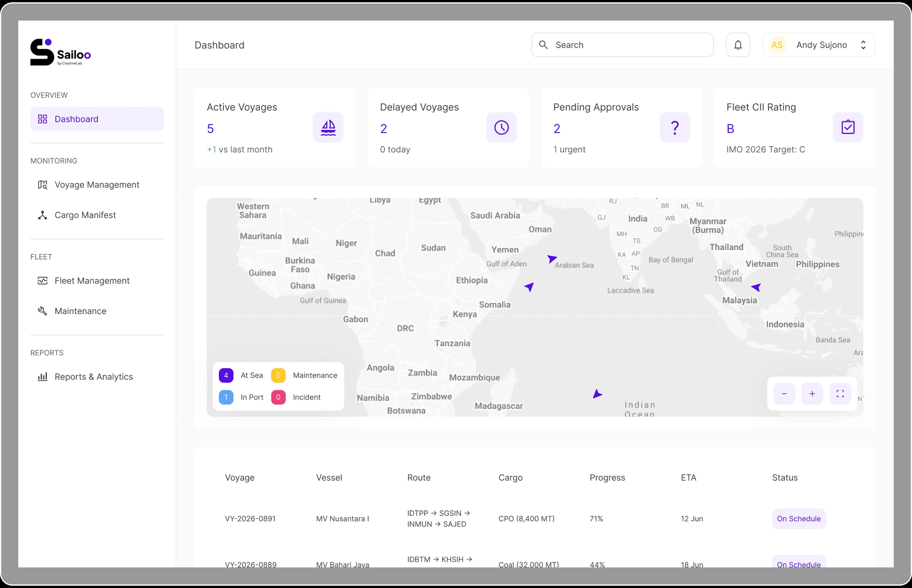The image size is (912, 588).
Task: Click the 12 Jun ETA cell
Action: coord(692,518)
